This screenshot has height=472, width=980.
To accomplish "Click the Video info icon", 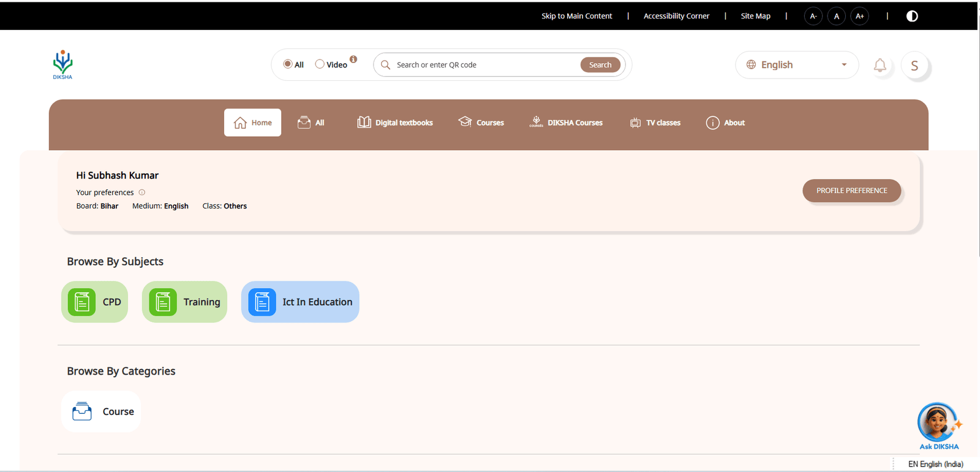I will coord(353,59).
